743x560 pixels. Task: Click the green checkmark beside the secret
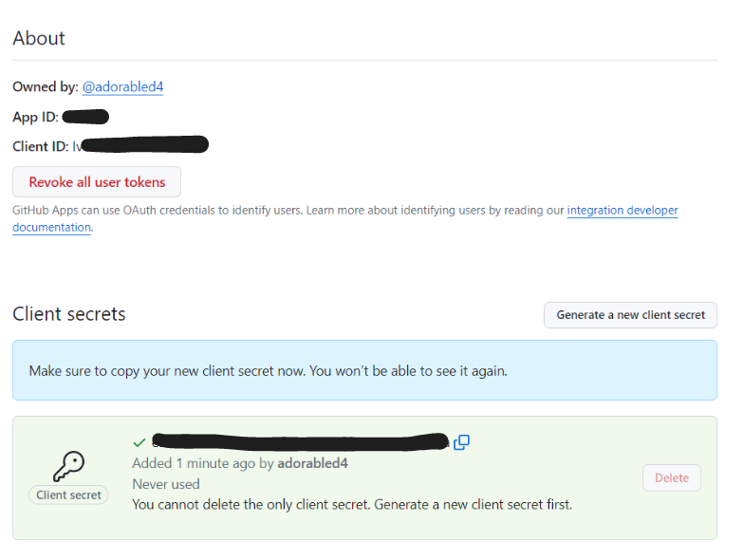tap(139, 442)
